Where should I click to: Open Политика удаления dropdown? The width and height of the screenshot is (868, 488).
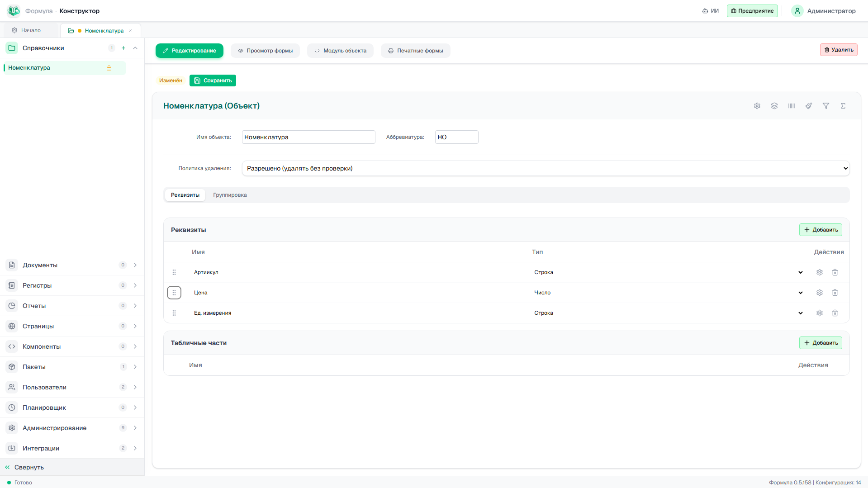pyautogui.click(x=545, y=168)
